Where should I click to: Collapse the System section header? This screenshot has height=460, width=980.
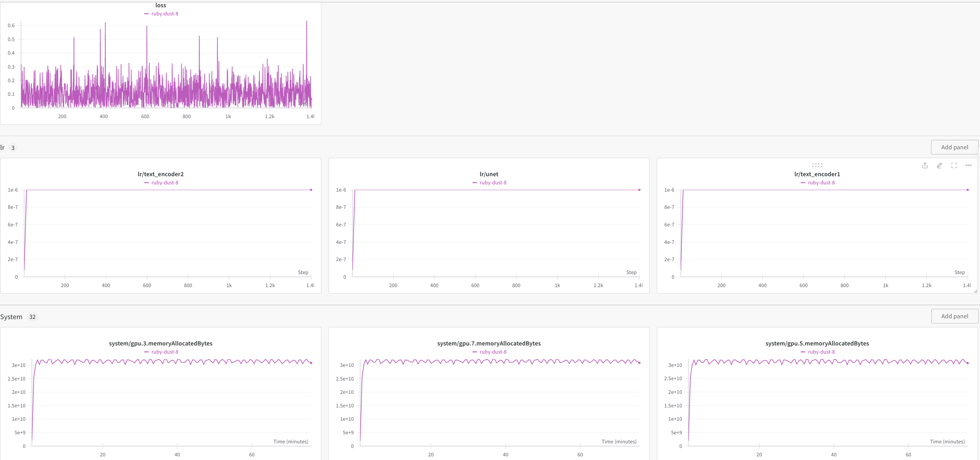pyautogui.click(x=11, y=317)
